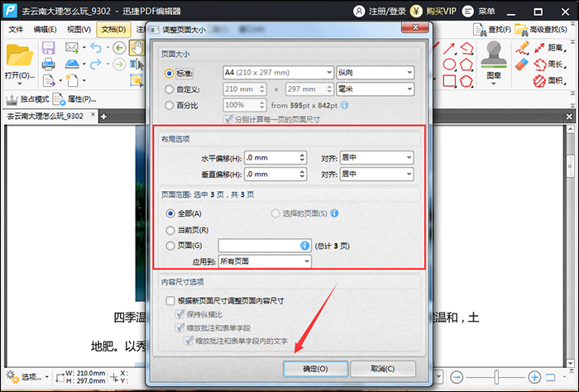Click the 独占模式 crown icon
The height and width of the screenshot is (392, 579).
[12, 99]
